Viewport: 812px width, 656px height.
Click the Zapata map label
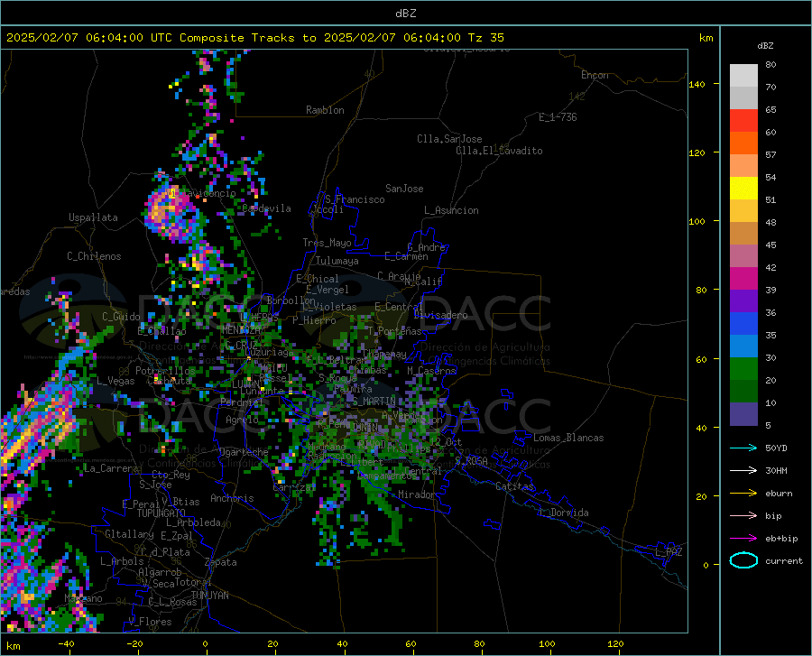coord(221,562)
